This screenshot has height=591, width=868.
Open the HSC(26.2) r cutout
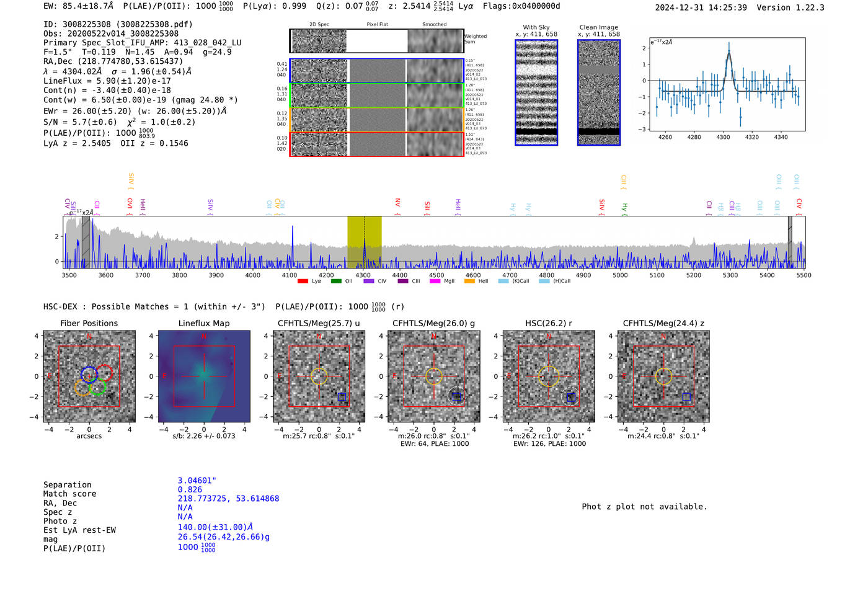click(x=549, y=376)
